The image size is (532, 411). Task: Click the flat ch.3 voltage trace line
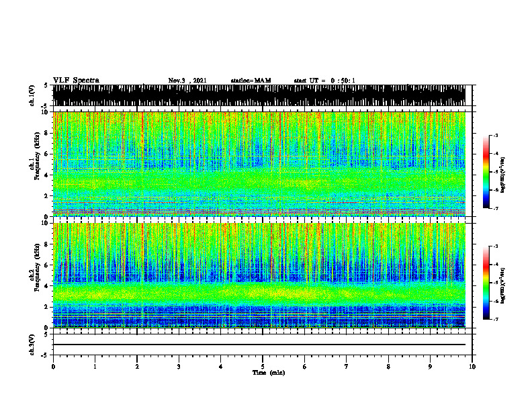point(259,345)
